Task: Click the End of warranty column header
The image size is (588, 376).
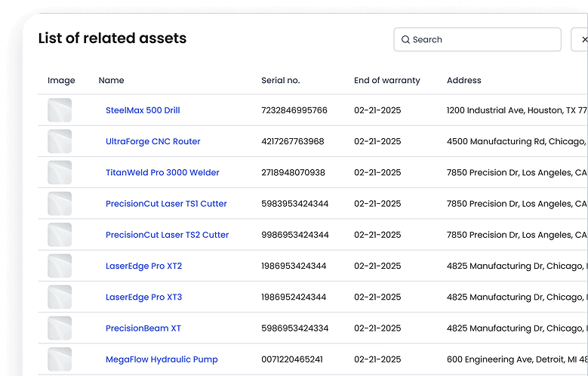Action: point(386,80)
